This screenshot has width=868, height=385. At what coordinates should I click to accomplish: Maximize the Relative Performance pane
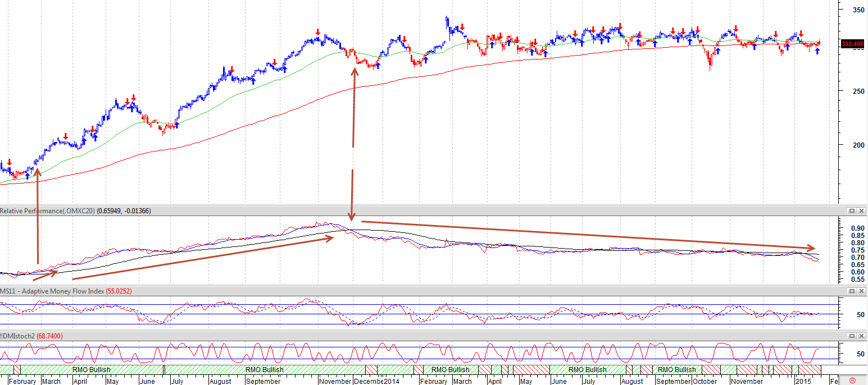coord(852,210)
